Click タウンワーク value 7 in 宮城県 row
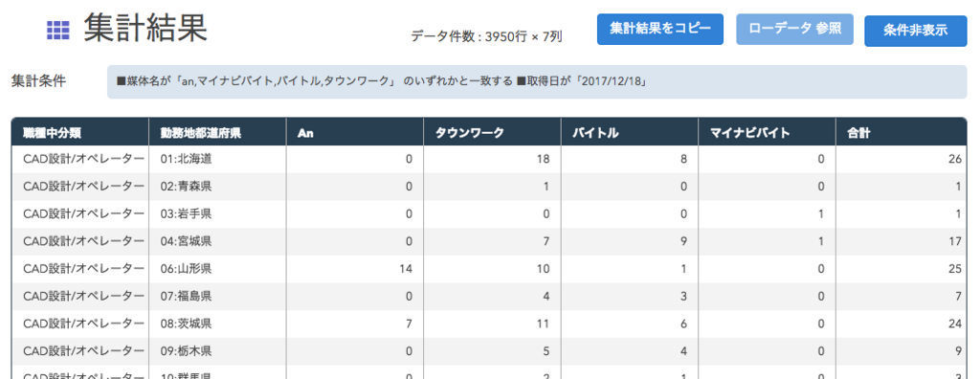 546,241
